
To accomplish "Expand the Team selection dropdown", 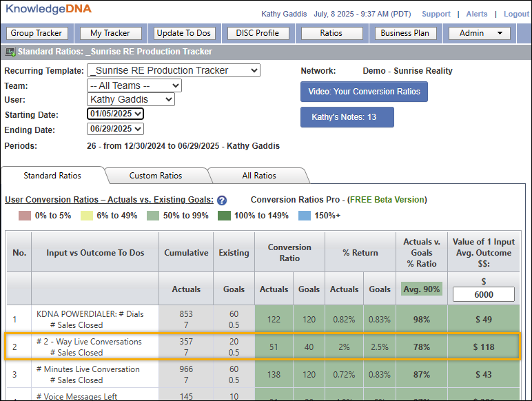I will click(134, 85).
